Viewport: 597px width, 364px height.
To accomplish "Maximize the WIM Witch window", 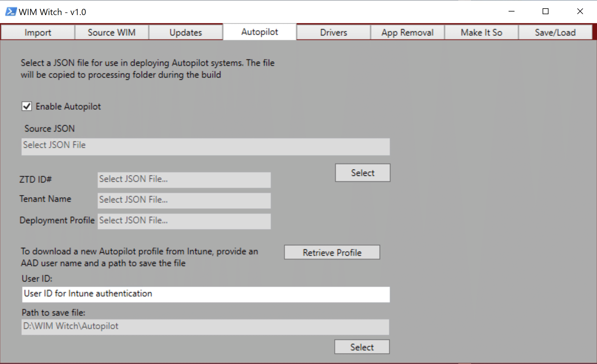I will [x=546, y=12].
